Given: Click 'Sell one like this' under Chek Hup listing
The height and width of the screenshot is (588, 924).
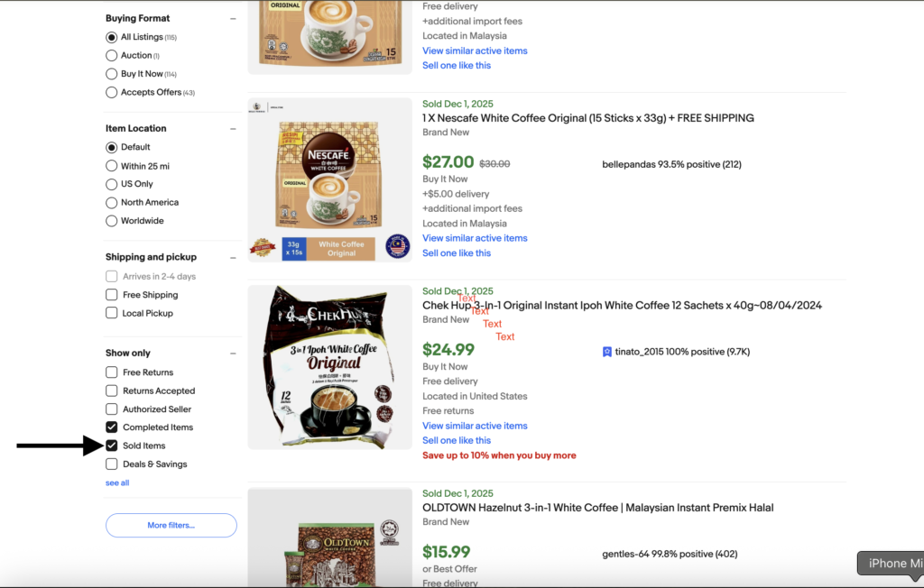Looking at the screenshot, I should (x=457, y=441).
